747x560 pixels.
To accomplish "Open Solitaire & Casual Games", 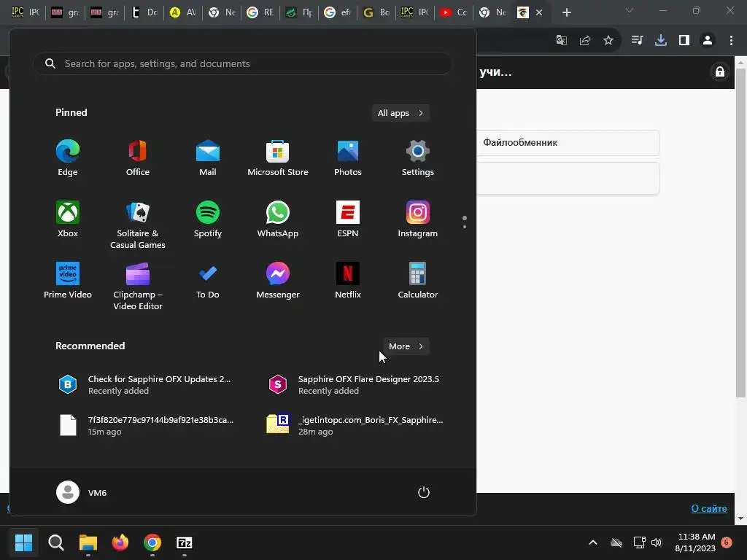I will [138, 225].
